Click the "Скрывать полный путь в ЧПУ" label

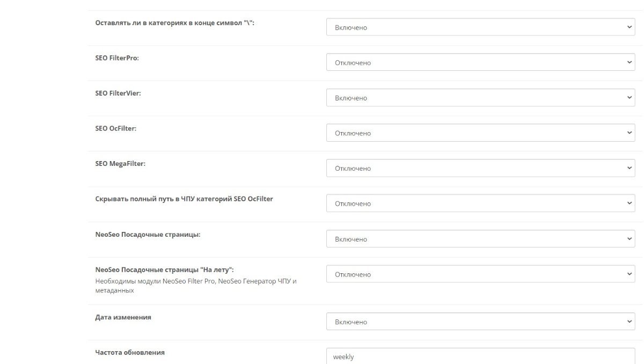point(184,199)
